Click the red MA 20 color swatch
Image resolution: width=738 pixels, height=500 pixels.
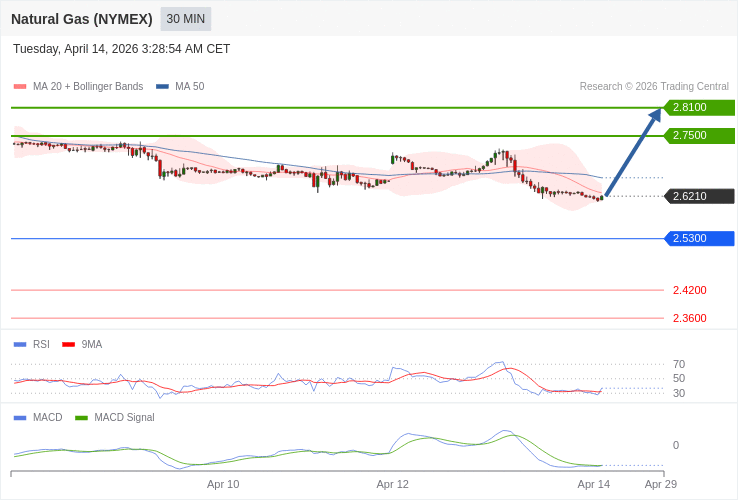(20, 87)
